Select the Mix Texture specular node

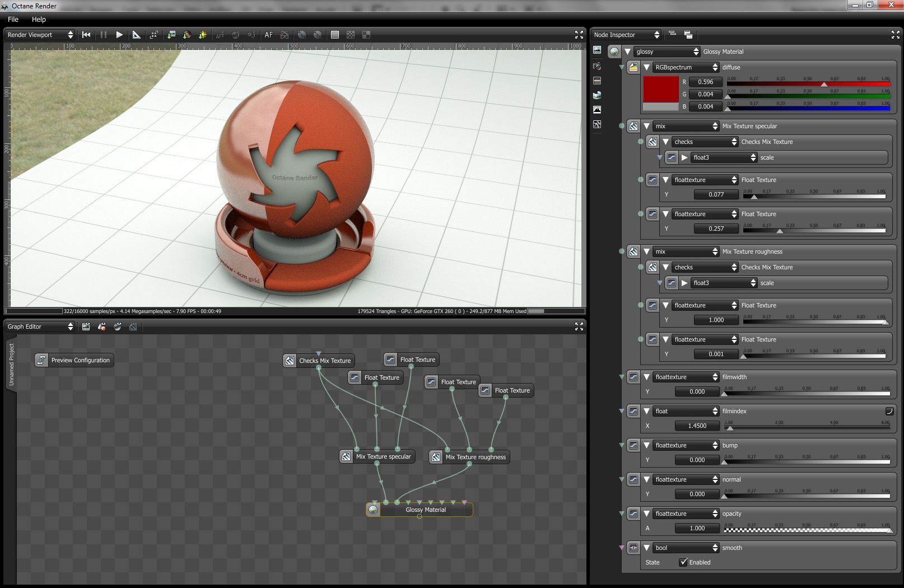[378, 456]
